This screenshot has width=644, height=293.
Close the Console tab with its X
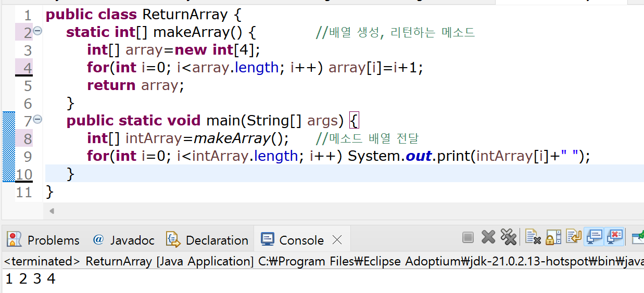click(x=337, y=240)
